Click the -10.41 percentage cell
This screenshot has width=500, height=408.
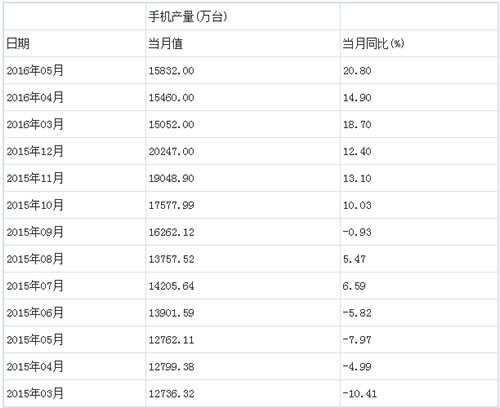tap(360, 394)
